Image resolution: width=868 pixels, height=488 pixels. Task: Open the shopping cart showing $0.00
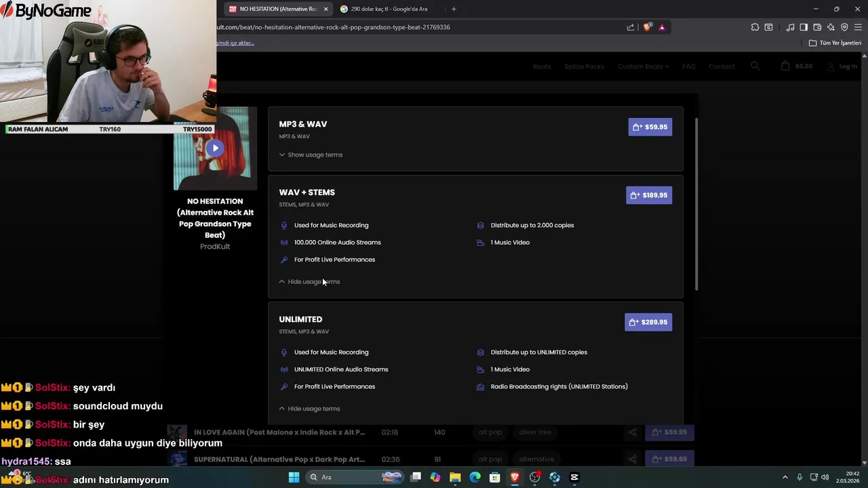point(797,66)
